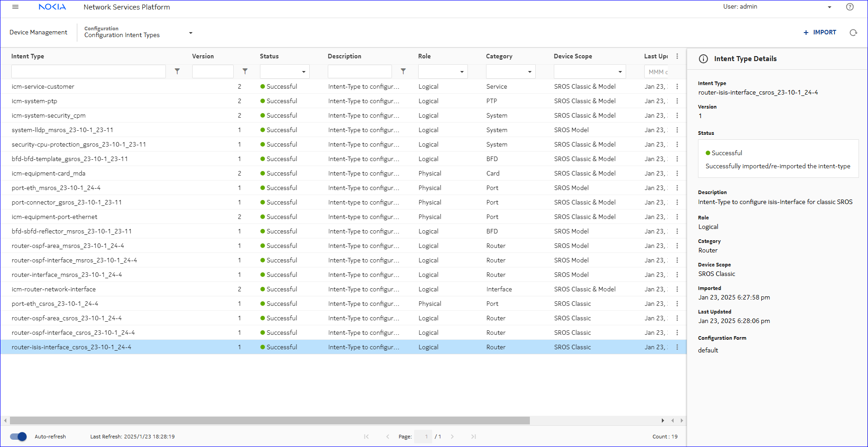Viewport: 868px width, 447px height.
Task: Click the Intent Type column filter icon
Action: [x=177, y=71]
